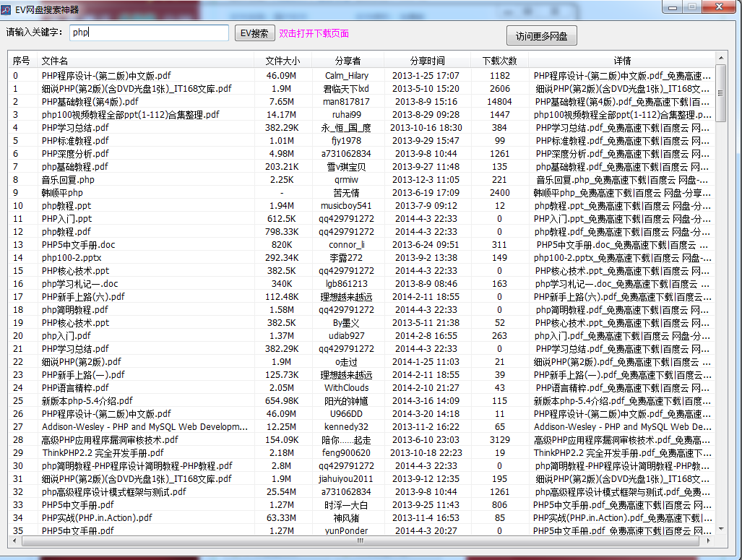
Task: Click the horizontal scrollbar thumb
Action: tap(359, 540)
